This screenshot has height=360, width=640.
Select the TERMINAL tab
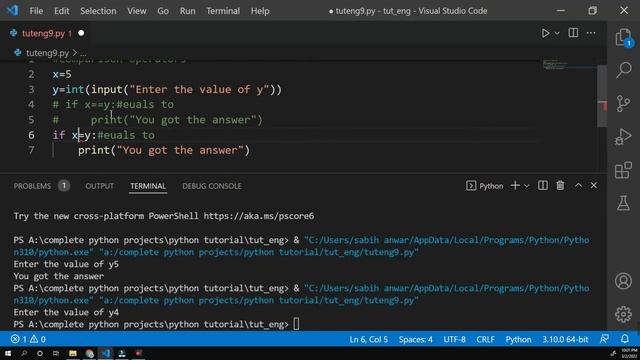pos(148,186)
